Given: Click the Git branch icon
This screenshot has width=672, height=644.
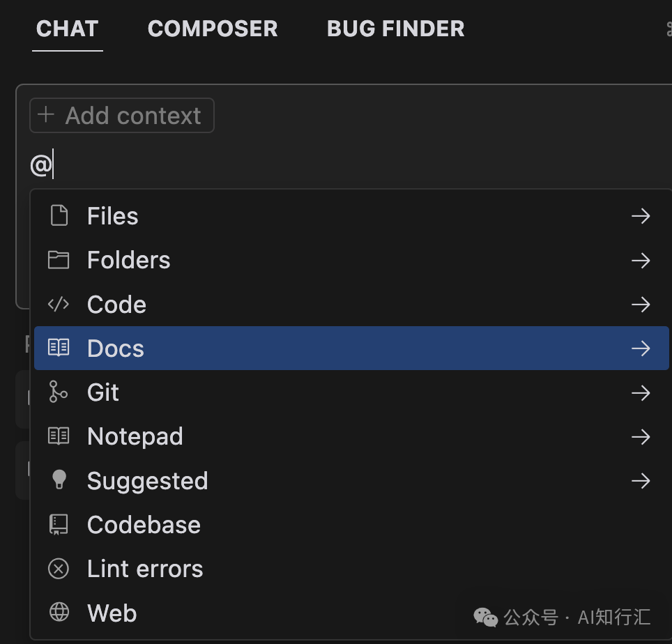Looking at the screenshot, I should (59, 392).
